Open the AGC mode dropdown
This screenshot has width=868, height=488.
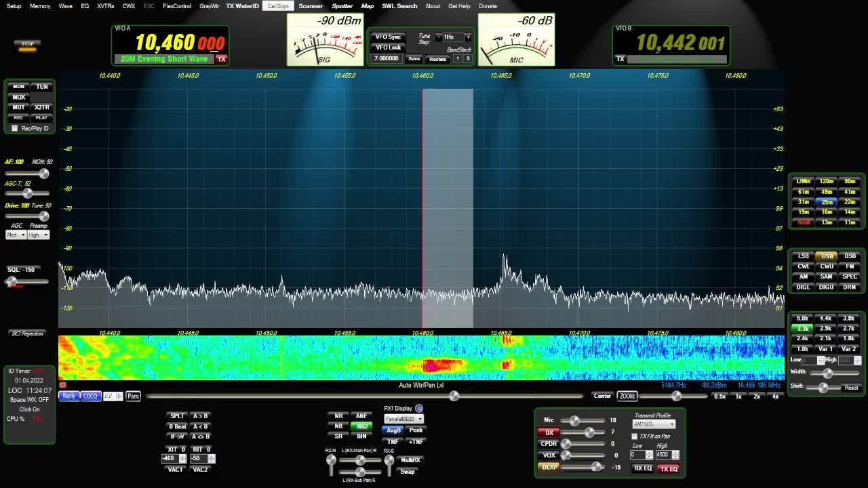click(x=16, y=235)
